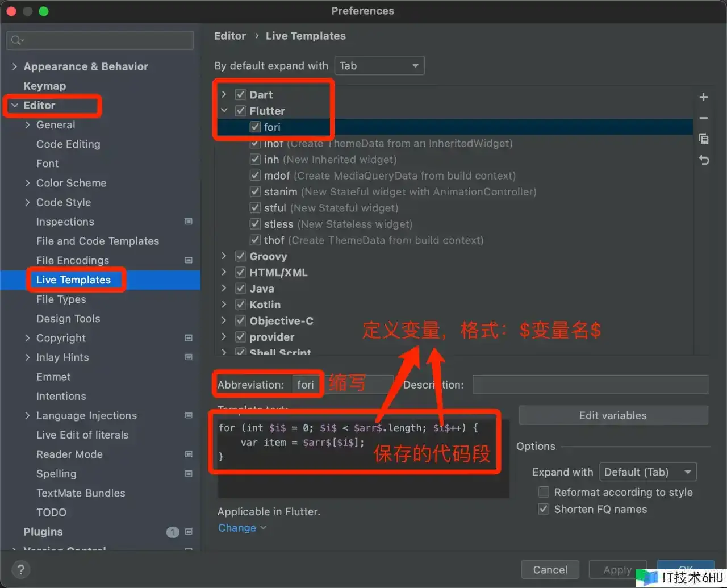Viewport: 727px width, 588px height.
Task: Click inside the Template text editor
Action: [363, 458]
